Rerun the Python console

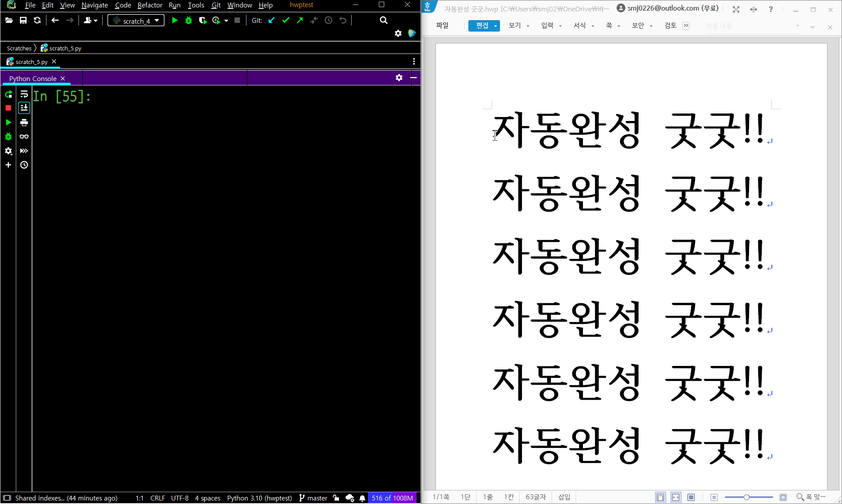pyautogui.click(x=8, y=94)
